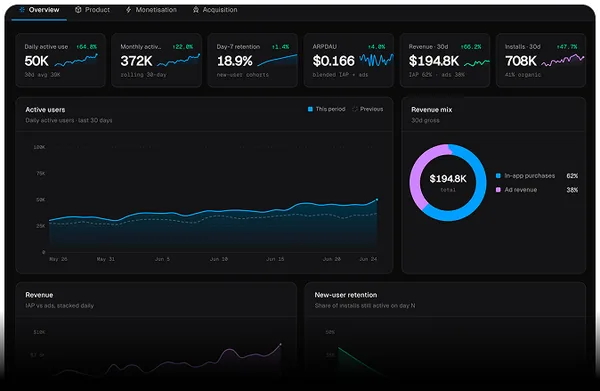Click the Jun 10 axis label
The height and width of the screenshot is (391, 600).
(218, 259)
